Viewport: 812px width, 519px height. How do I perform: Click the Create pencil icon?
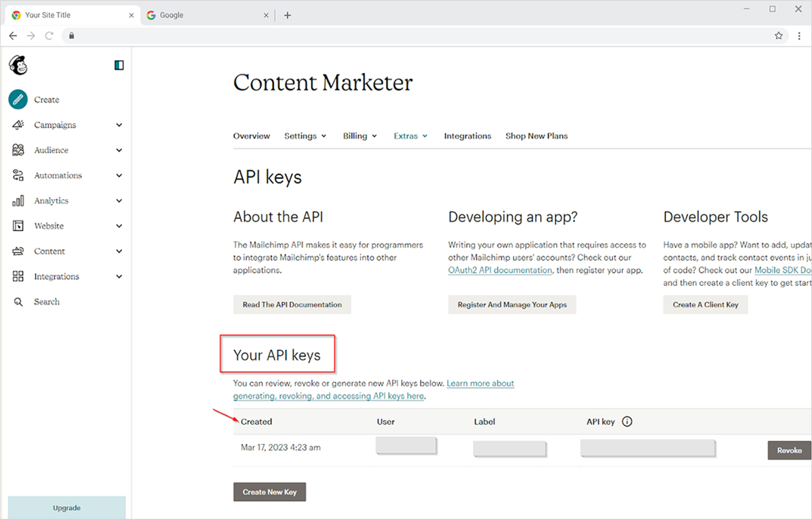point(18,99)
